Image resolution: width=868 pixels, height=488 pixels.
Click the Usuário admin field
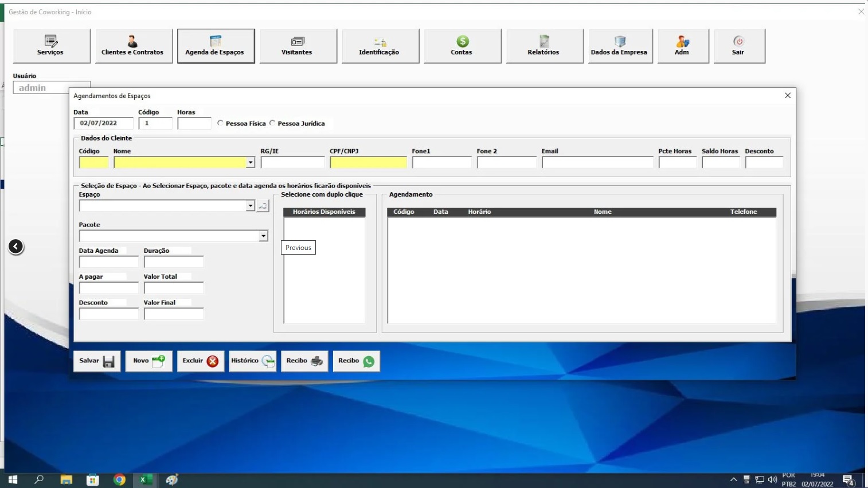(x=52, y=88)
